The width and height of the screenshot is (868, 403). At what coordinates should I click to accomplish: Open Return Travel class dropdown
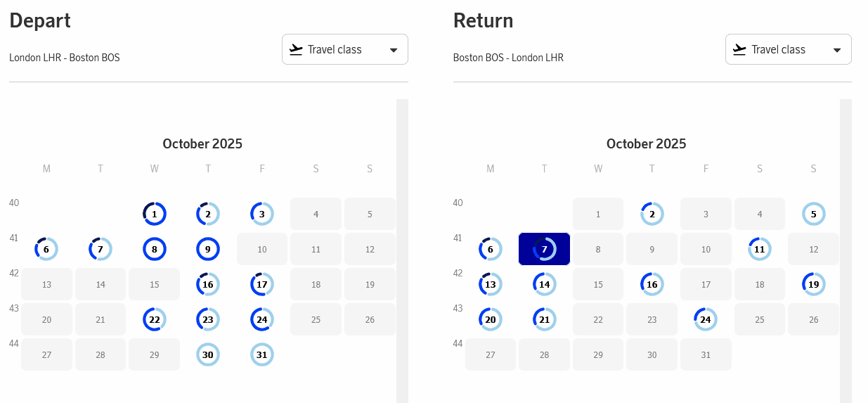788,50
